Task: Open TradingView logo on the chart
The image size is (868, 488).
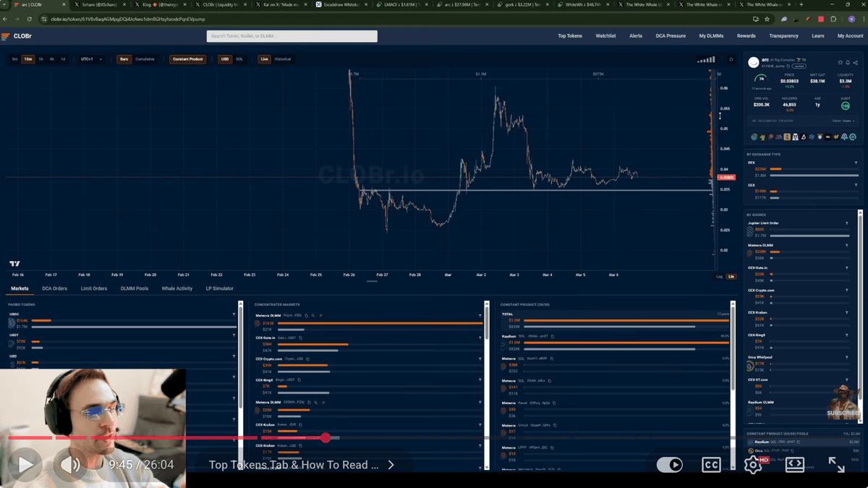Action: click(14, 264)
